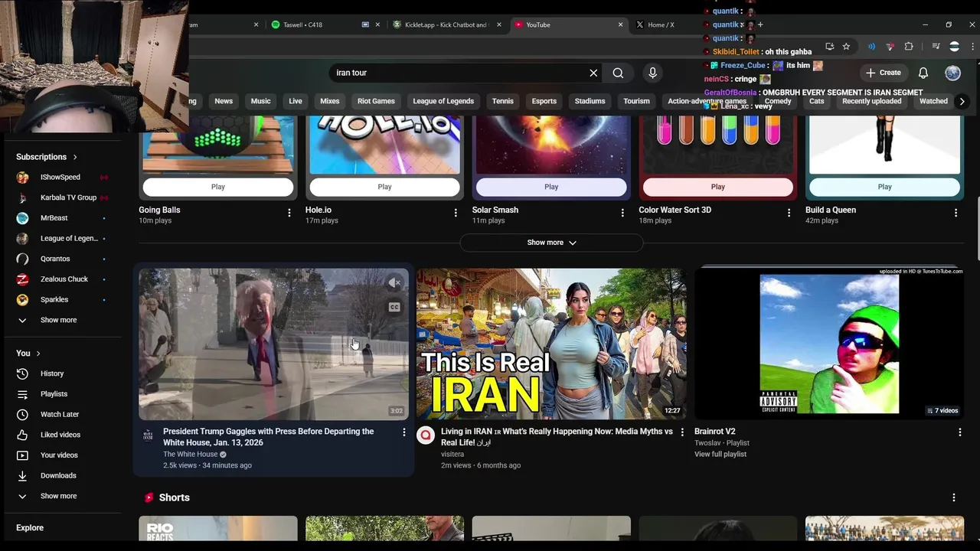Click The White House channel avatar

tap(148, 435)
